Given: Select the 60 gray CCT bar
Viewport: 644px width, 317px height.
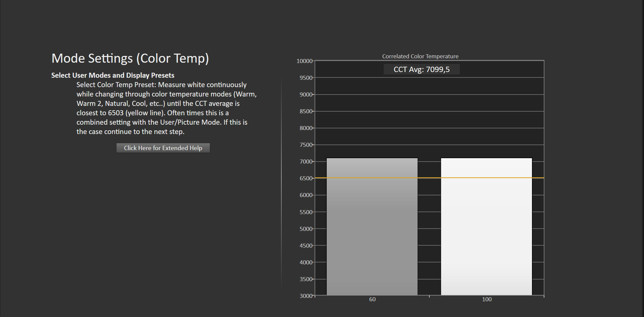Looking at the screenshot, I should coord(372,227).
